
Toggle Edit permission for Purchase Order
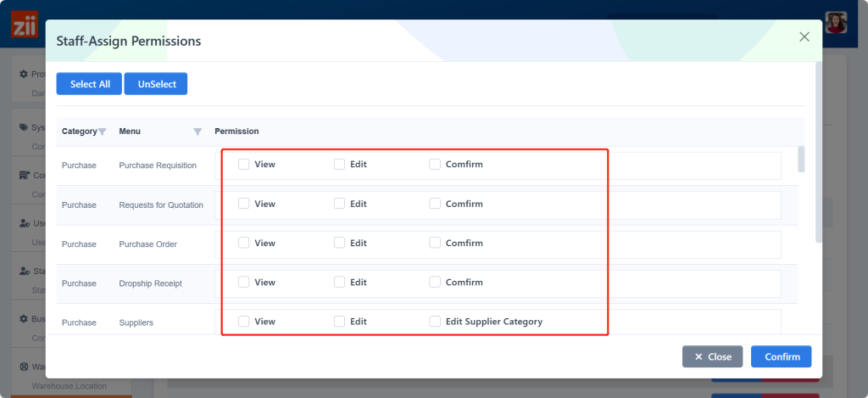point(340,243)
